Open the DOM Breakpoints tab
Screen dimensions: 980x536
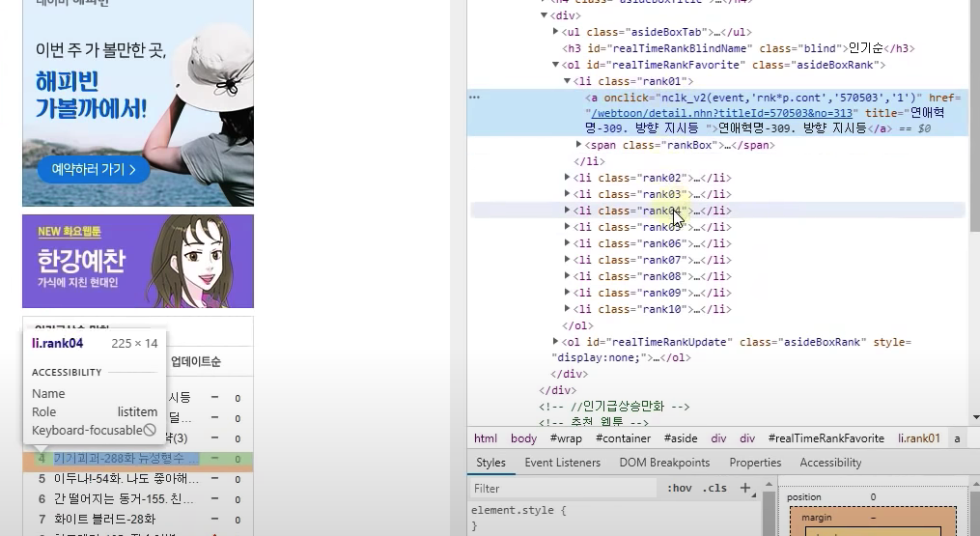pos(664,463)
